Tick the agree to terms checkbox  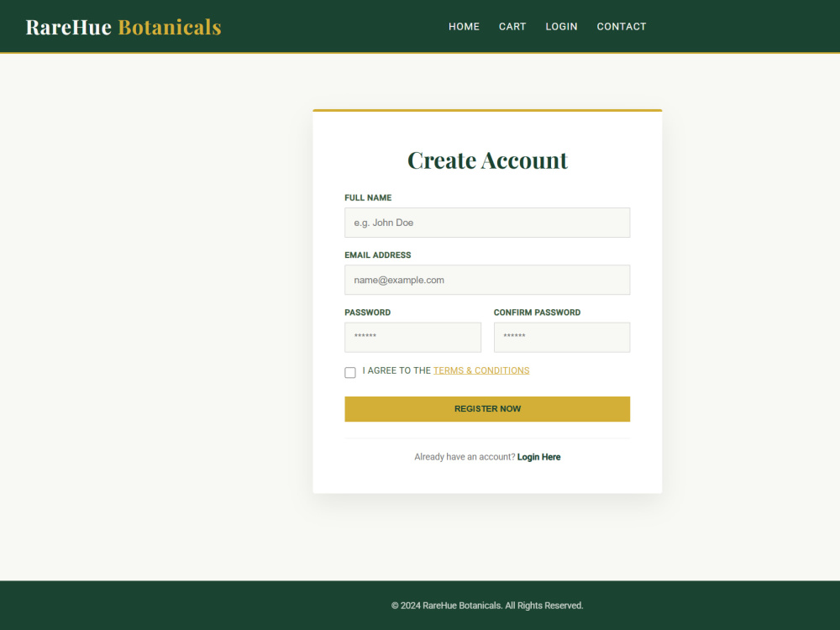pos(349,372)
